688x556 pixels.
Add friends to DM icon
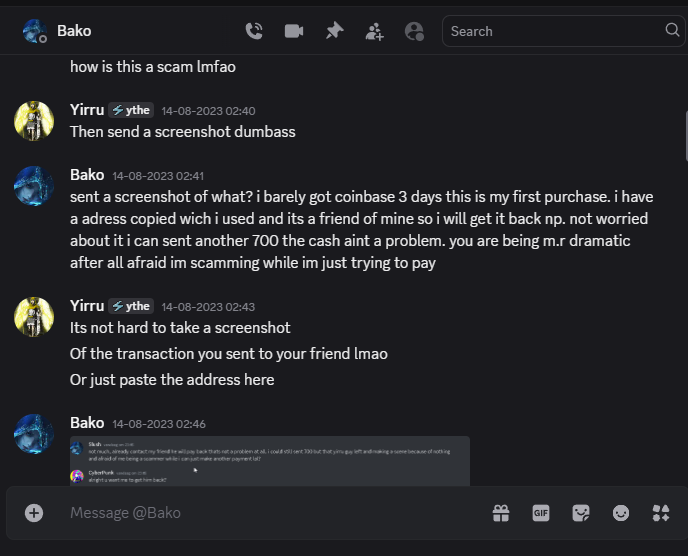tap(374, 31)
